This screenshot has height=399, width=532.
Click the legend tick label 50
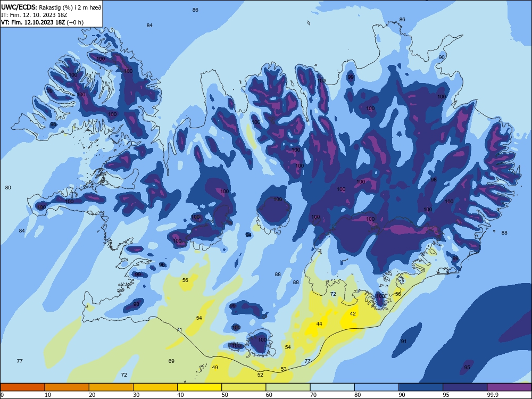coord(225,395)
